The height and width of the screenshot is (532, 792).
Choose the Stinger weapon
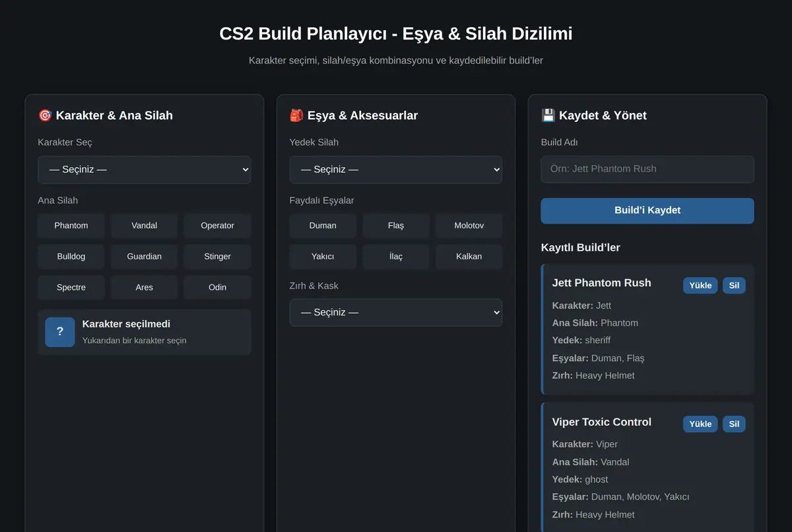pos(217,257)
